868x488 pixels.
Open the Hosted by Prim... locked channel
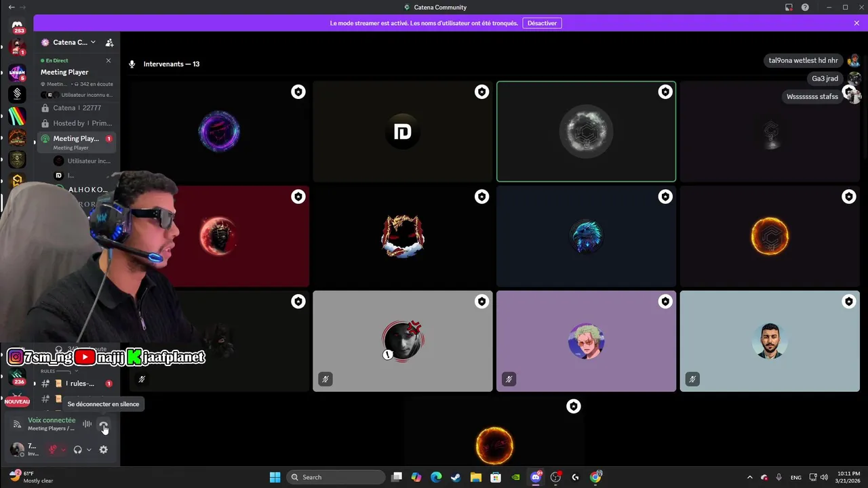(x=76, y=123)
